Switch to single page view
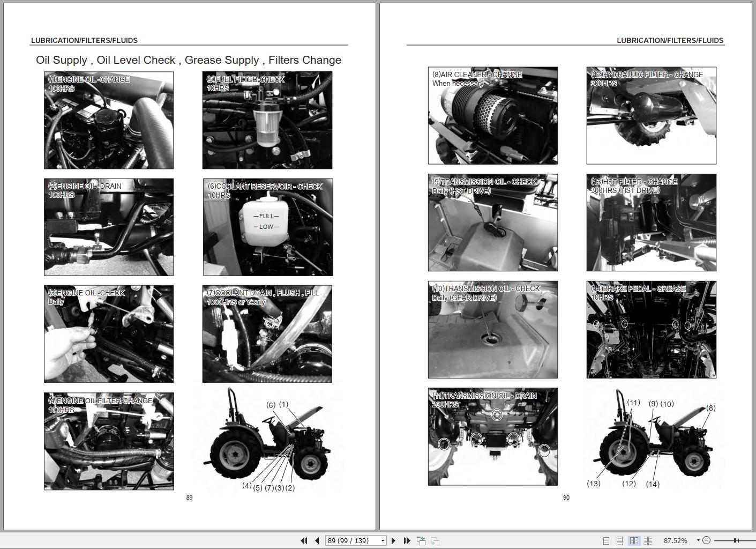 pos(606,540)
